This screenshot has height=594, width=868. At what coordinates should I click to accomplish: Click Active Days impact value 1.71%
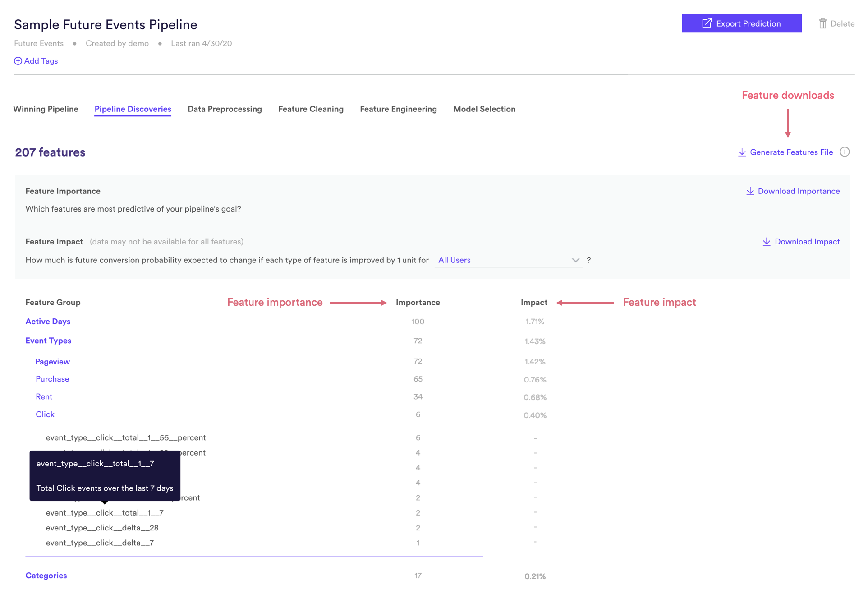pyautogui.click(x=535, y=322)
